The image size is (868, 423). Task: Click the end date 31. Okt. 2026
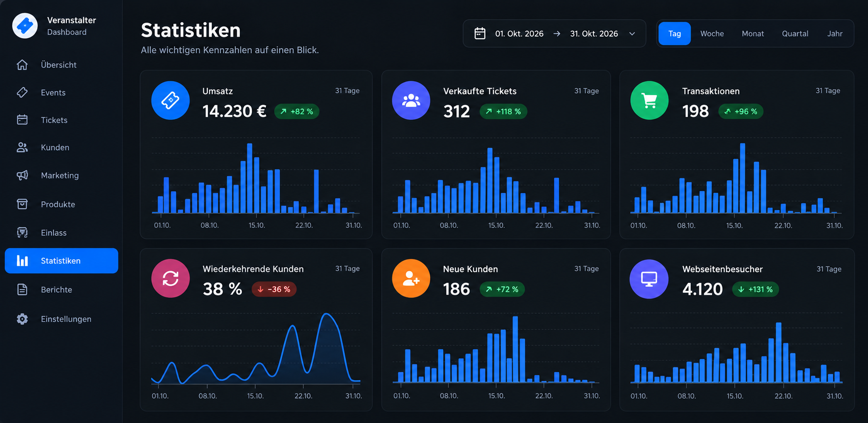coord(594,34)
